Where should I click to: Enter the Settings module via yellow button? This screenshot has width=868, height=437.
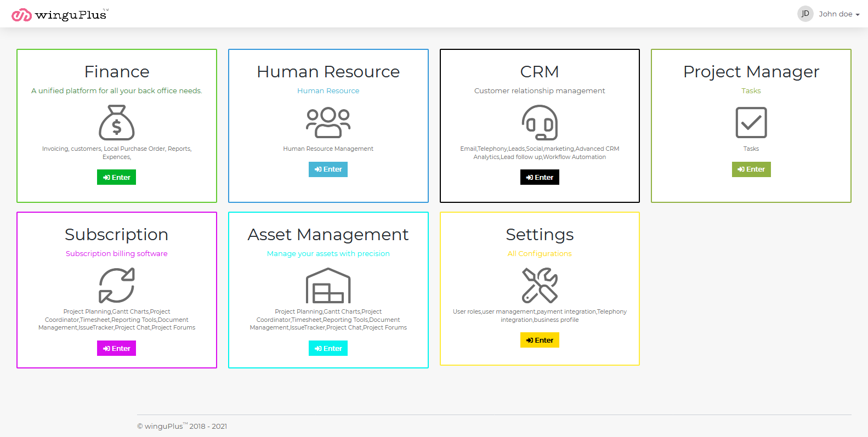point(540,340)
